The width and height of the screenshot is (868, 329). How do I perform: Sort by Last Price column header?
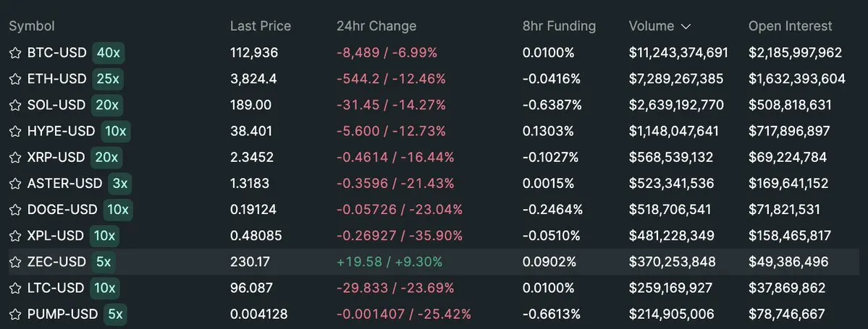coord(260,26)
